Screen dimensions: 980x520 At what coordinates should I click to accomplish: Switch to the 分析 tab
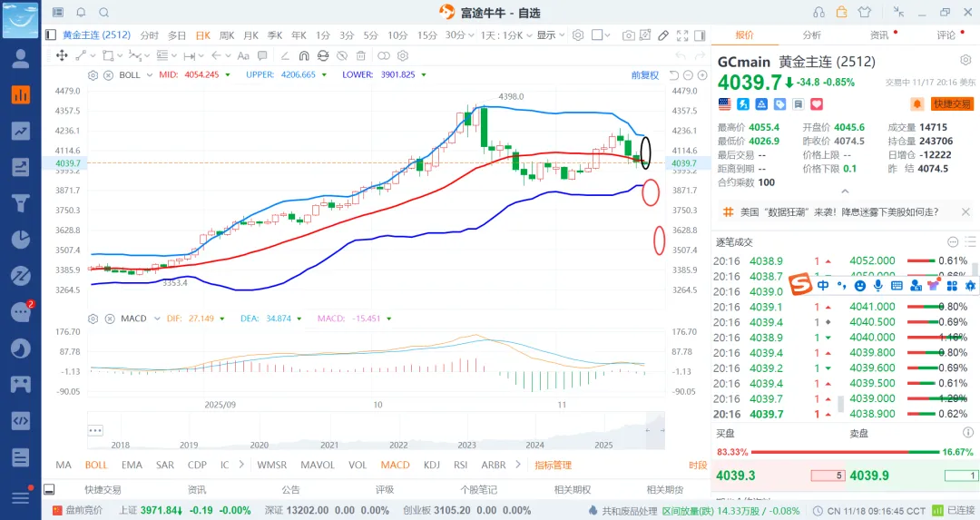[811, 35]
